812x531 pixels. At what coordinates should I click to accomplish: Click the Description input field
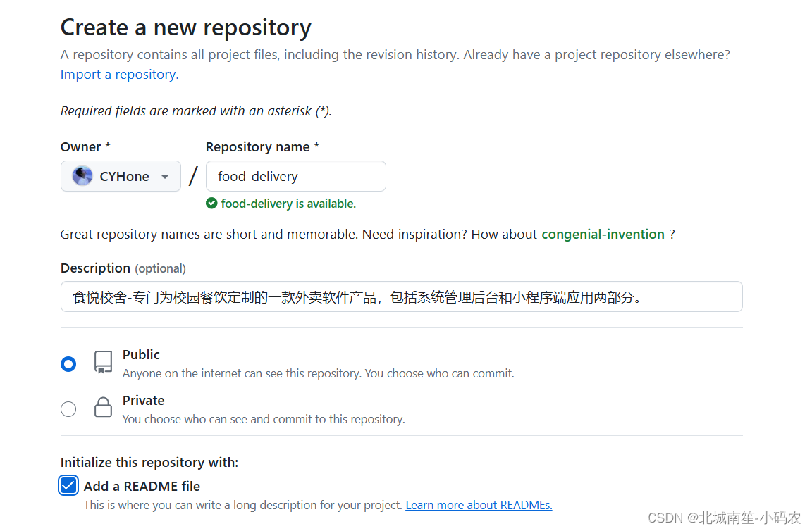click(401, 296)
